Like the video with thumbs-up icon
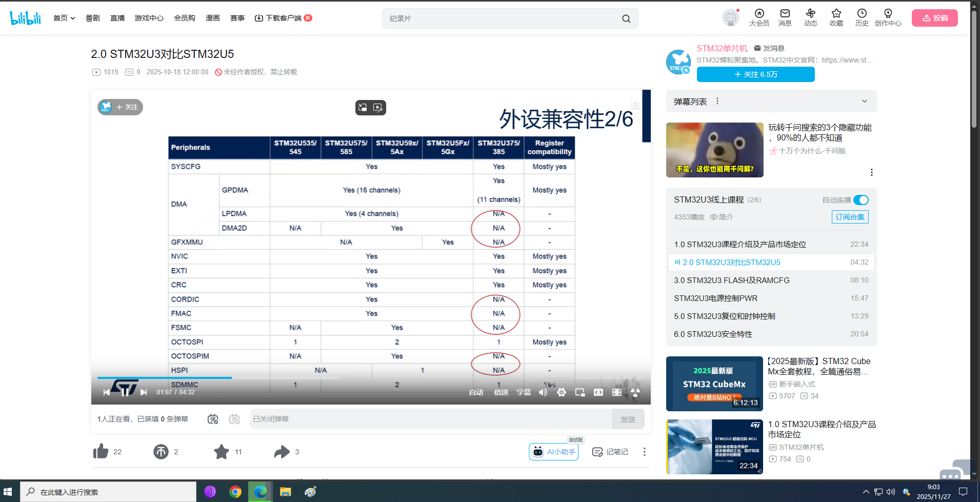 click(101, 452)
